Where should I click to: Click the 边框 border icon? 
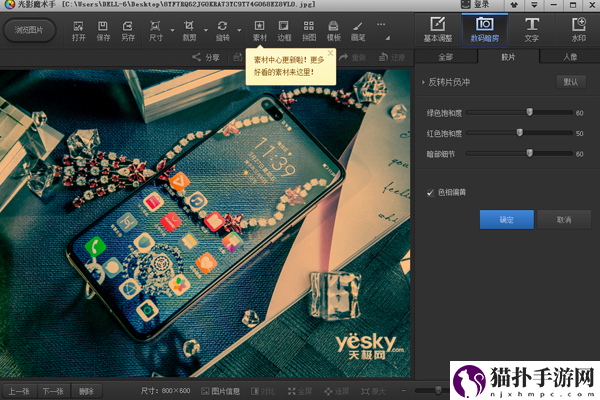point(284,31)
